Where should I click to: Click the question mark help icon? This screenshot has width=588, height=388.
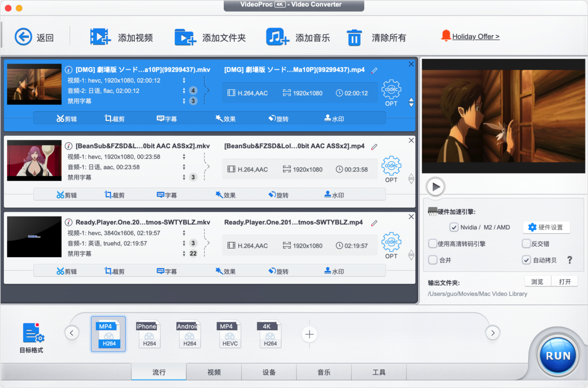tap(569, 260)
